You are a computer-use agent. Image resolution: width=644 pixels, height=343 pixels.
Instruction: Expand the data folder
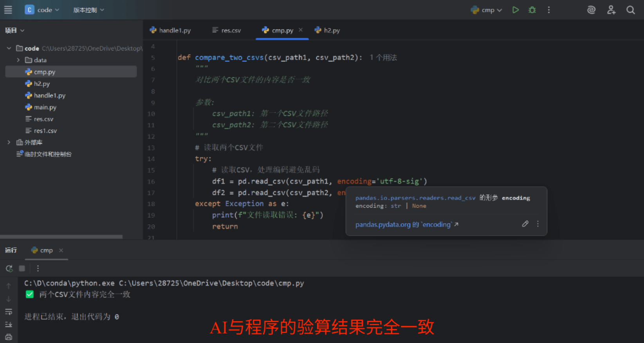pyautogui.click(x=18, y=60)
